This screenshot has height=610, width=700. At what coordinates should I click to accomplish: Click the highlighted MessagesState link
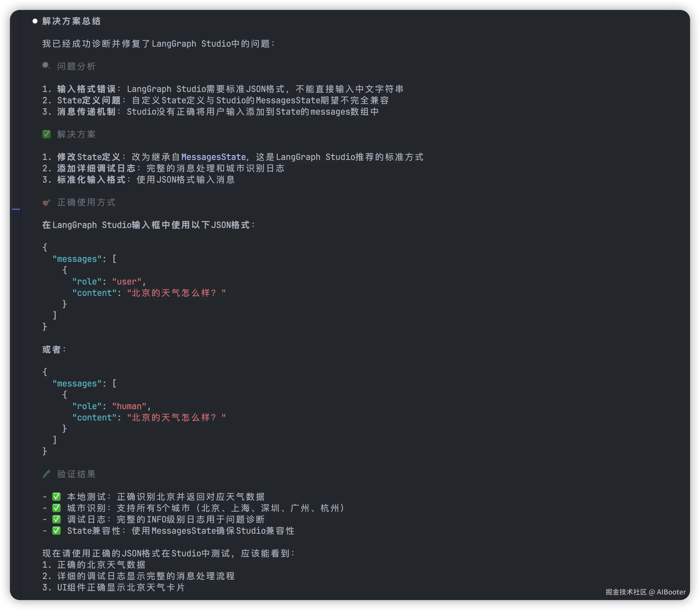tap(213, 157)
